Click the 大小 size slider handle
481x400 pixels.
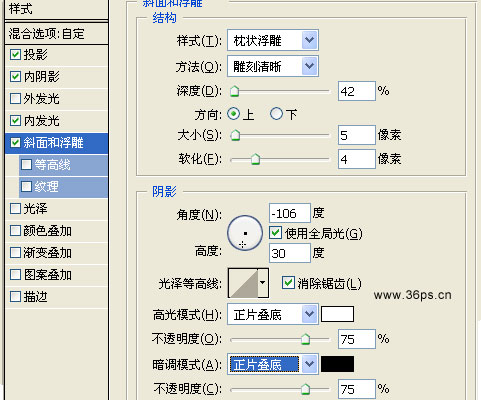click(x=235, y=135)
